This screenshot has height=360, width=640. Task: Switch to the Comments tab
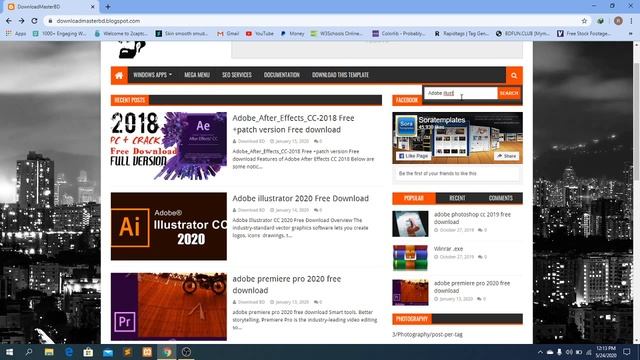(500, 198)
